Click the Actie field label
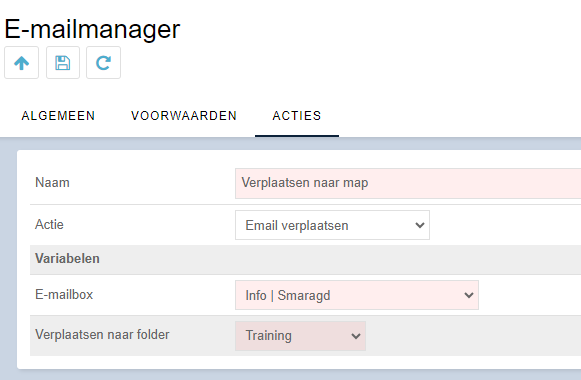 point(49,224)
